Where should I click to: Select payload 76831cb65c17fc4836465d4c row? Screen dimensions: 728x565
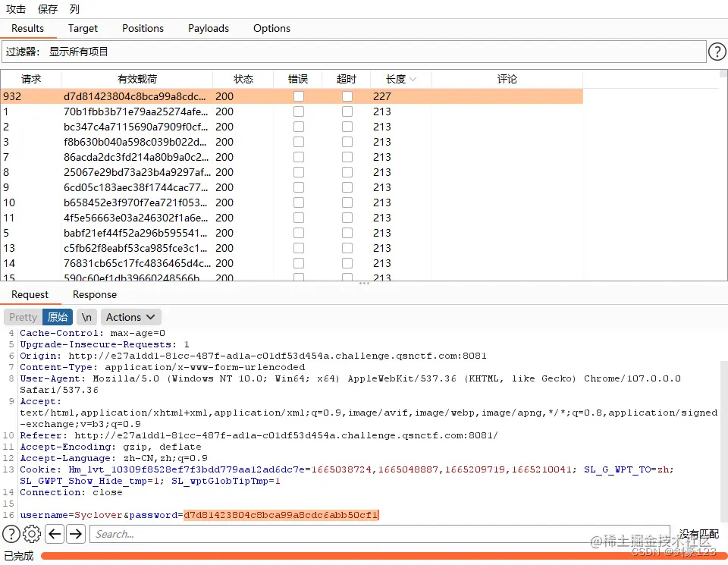tap(291, 263)
